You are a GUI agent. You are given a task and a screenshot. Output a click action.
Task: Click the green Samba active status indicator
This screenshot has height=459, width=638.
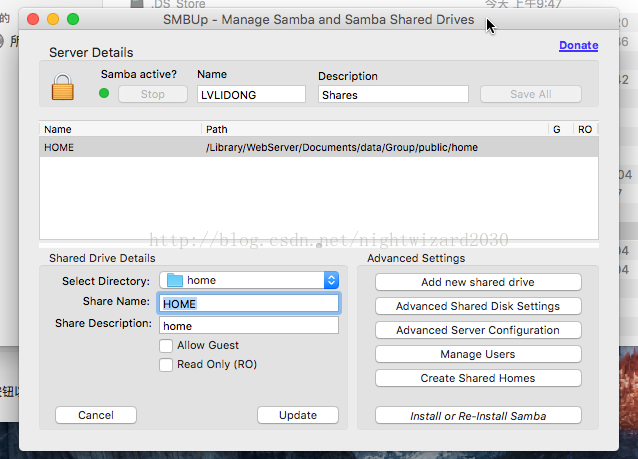[x=104, y=94]
